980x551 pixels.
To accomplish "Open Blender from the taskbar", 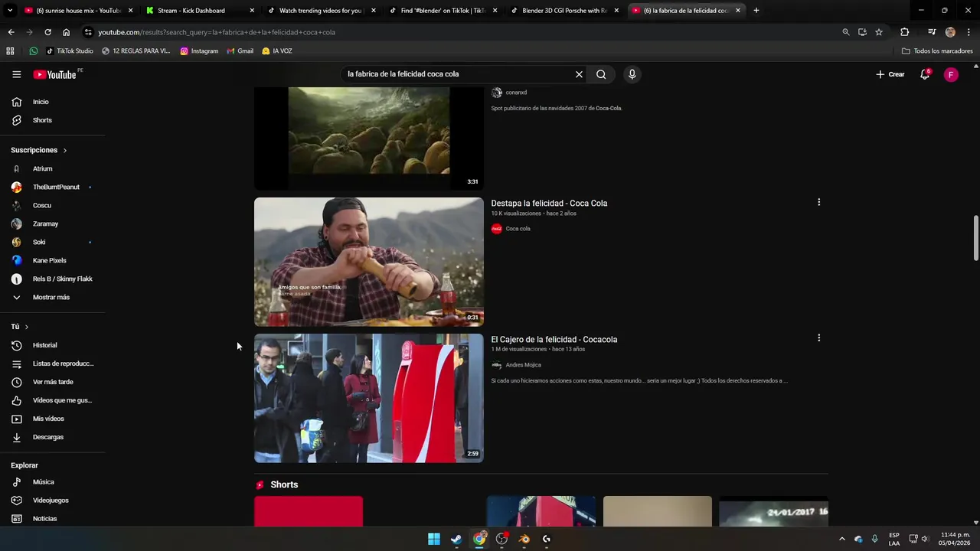I will click(x=524, y=539).
